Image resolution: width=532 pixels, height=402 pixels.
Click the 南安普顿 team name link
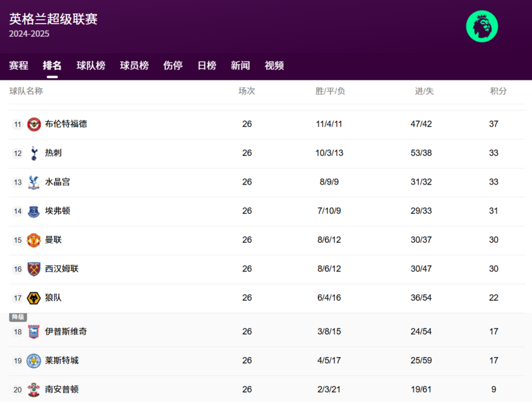61,389
